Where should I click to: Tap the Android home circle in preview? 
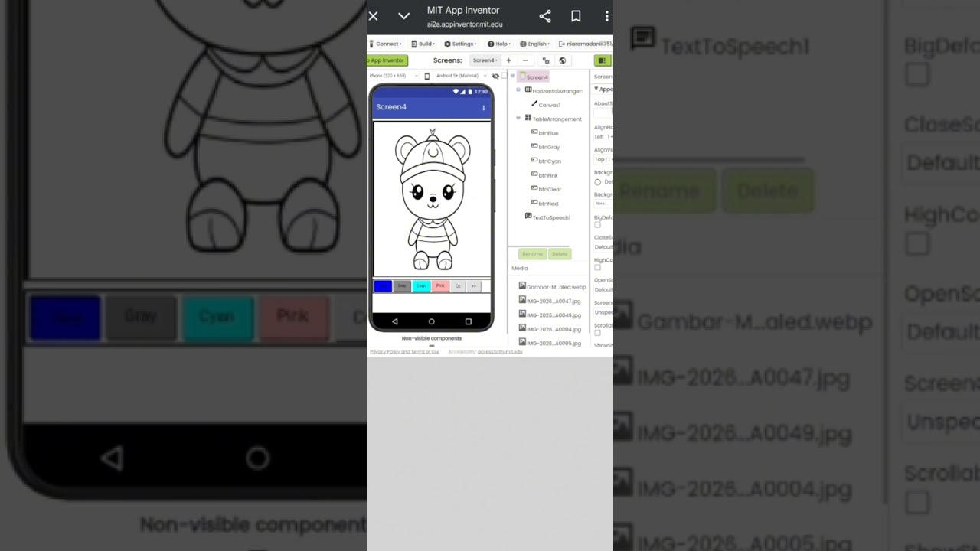pyautogui.click(x=432, y=322)
